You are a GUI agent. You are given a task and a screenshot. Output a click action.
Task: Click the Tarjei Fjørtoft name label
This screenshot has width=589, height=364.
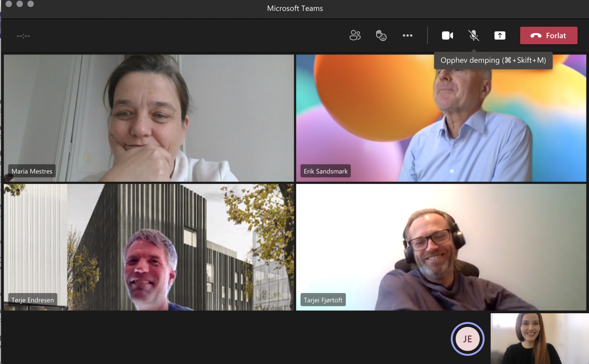click(323, 300)
